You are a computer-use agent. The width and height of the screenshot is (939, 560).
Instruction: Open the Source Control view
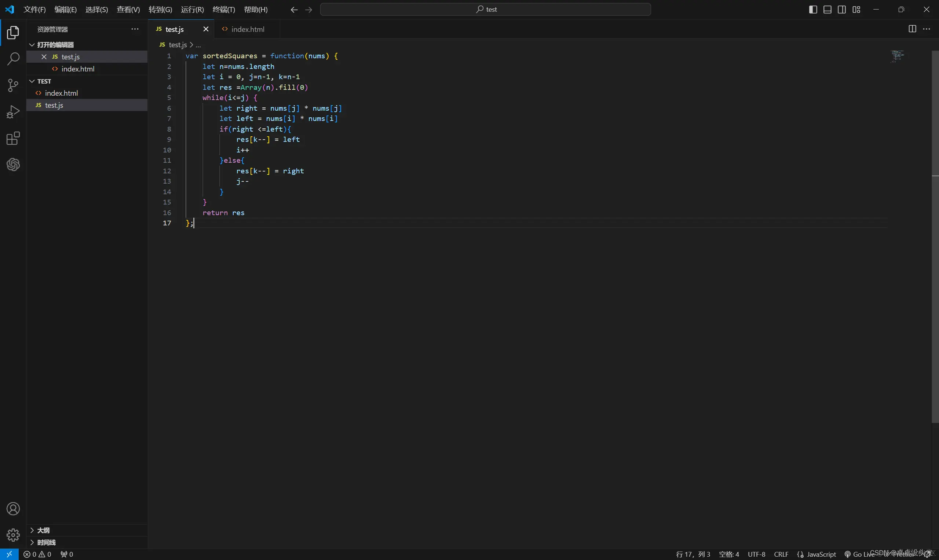click(x=13, y=85)
